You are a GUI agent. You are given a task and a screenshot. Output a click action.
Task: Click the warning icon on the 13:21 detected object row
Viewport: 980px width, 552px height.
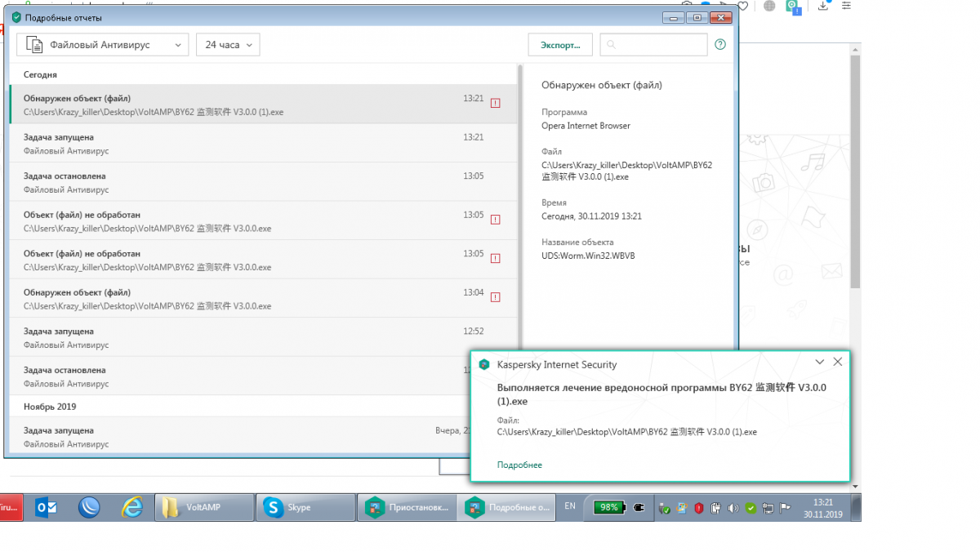495,103
